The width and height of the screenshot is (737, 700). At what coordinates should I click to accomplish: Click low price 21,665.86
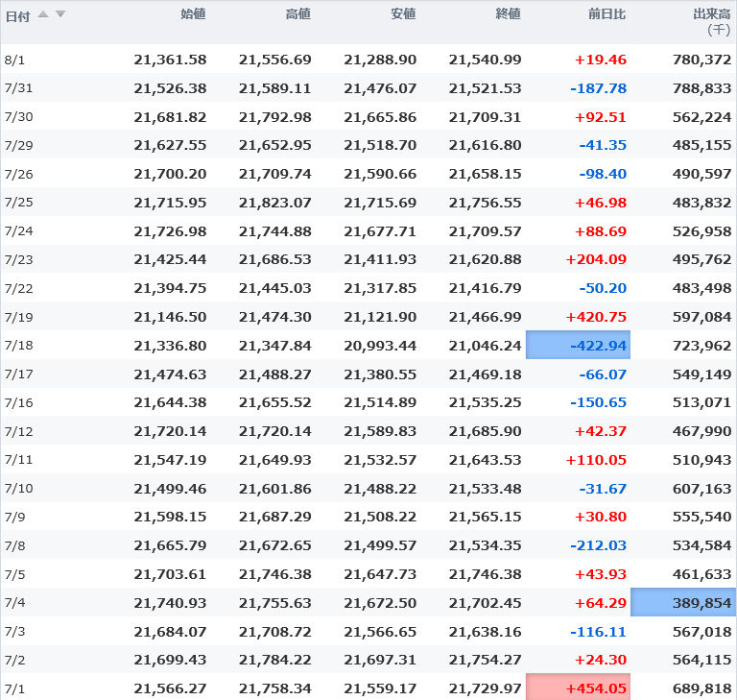380,117
